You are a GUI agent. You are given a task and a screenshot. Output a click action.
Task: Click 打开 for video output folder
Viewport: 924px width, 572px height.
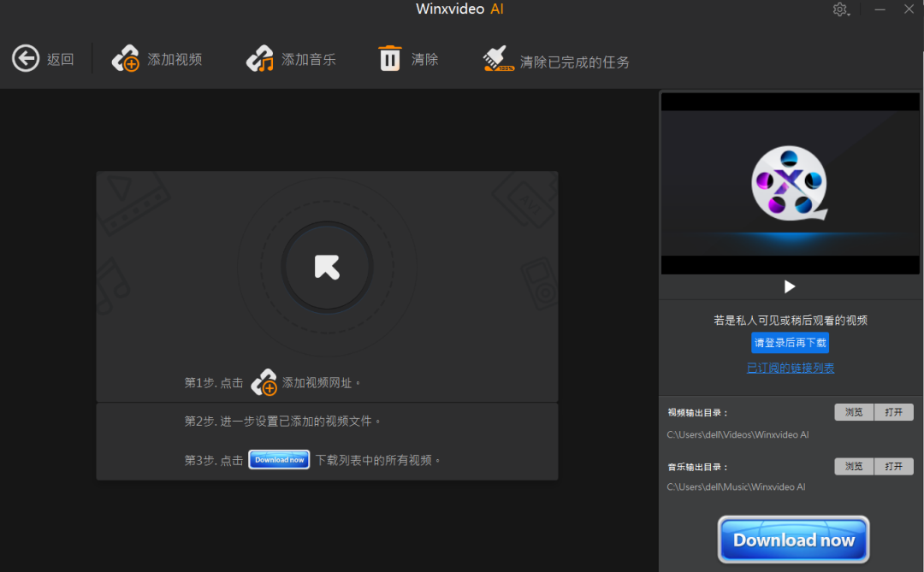click(893, 412)
